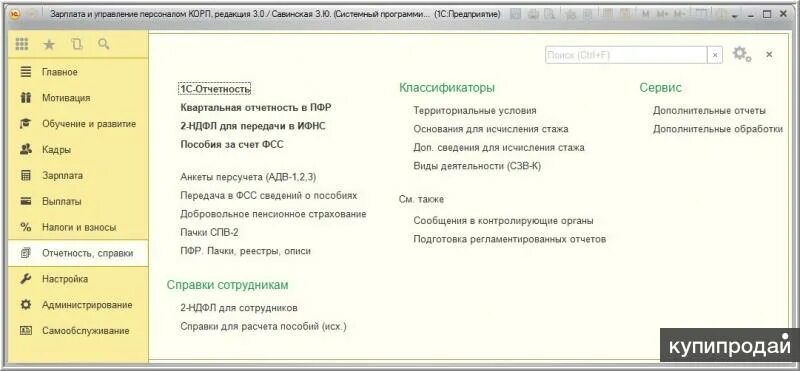Open the Налоги и взносы section
The image size is (800, 371).
[78, 228]
